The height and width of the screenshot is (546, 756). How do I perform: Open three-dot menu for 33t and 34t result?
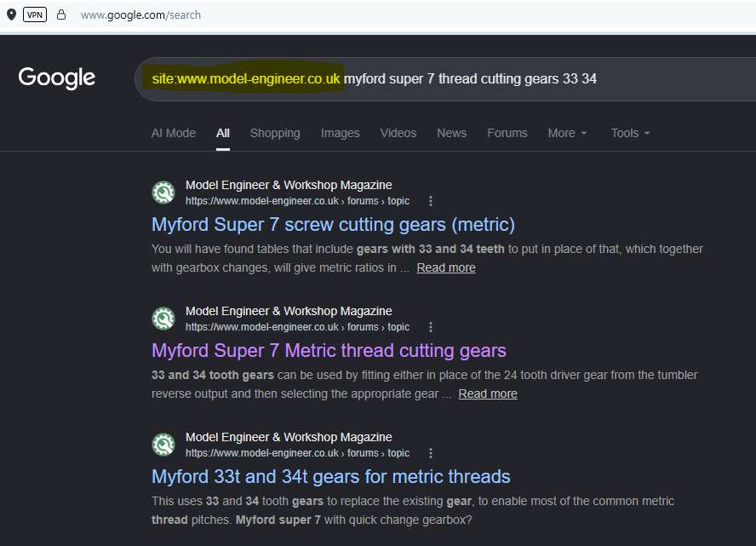[x=431, y=453]
